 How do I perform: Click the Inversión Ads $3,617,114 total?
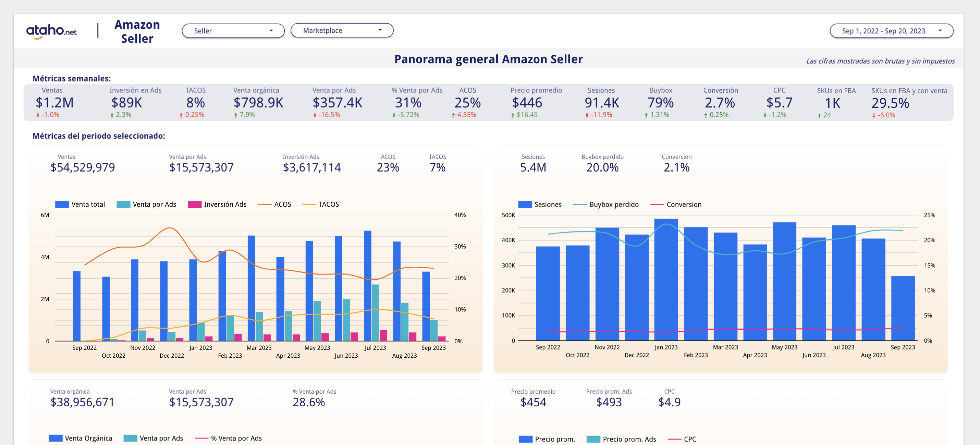point(311,167)
